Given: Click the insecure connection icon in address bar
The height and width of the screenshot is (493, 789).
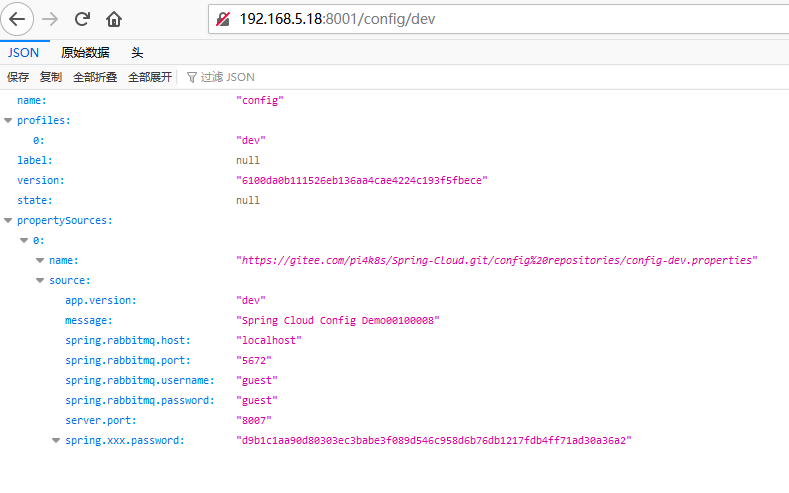Looking at the screenshot, I should [223, 19].
